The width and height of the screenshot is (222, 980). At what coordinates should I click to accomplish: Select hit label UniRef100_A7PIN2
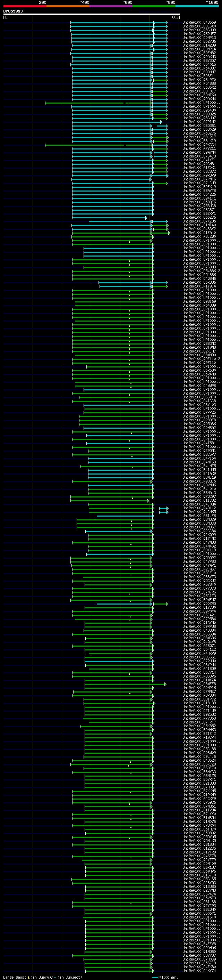click(199, 122)
